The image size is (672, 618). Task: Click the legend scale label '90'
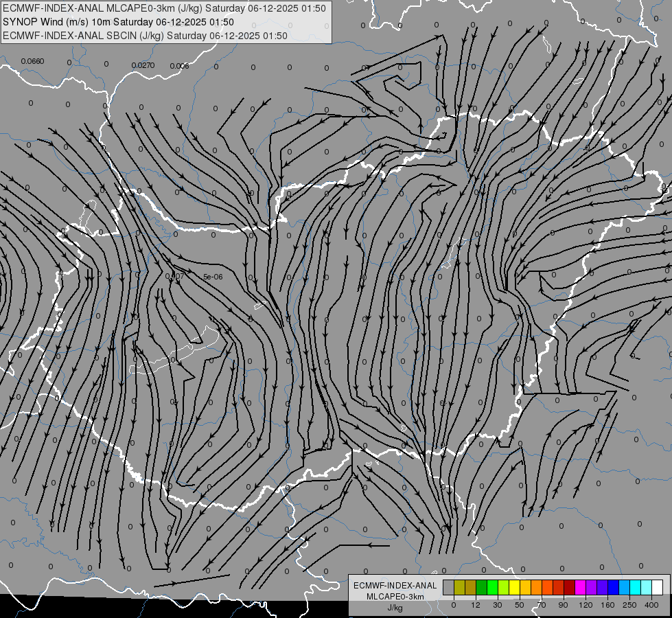point(563,605)
